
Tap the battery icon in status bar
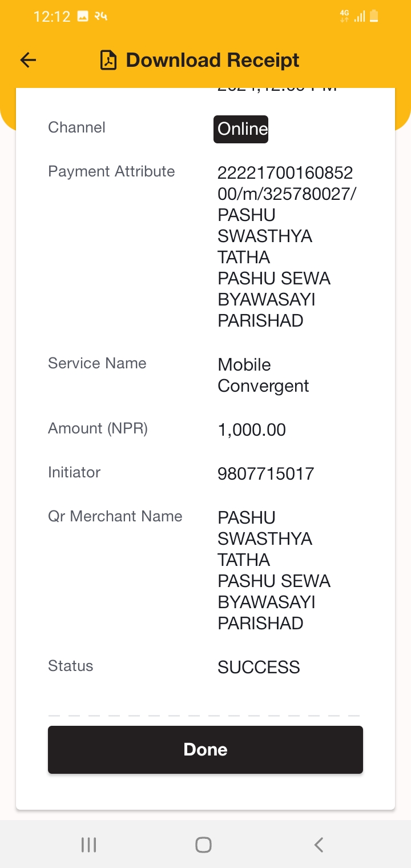pyautogui.click(x=374, y=17)
